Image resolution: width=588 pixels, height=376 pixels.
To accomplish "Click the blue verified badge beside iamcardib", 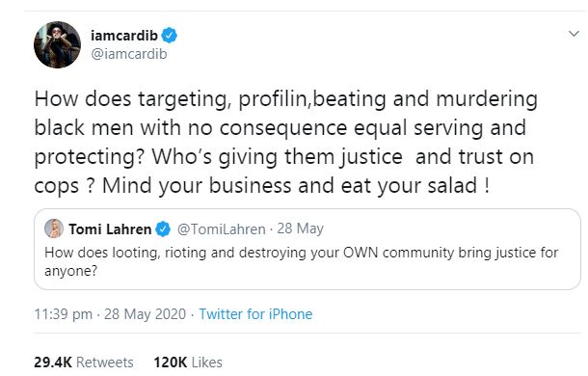I will 169,36.
